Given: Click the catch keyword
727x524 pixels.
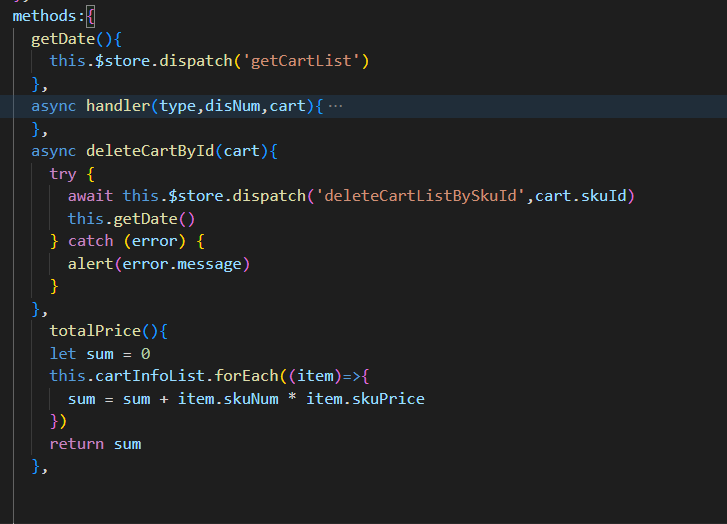Looking at the screenshot, I should point(90,241).
